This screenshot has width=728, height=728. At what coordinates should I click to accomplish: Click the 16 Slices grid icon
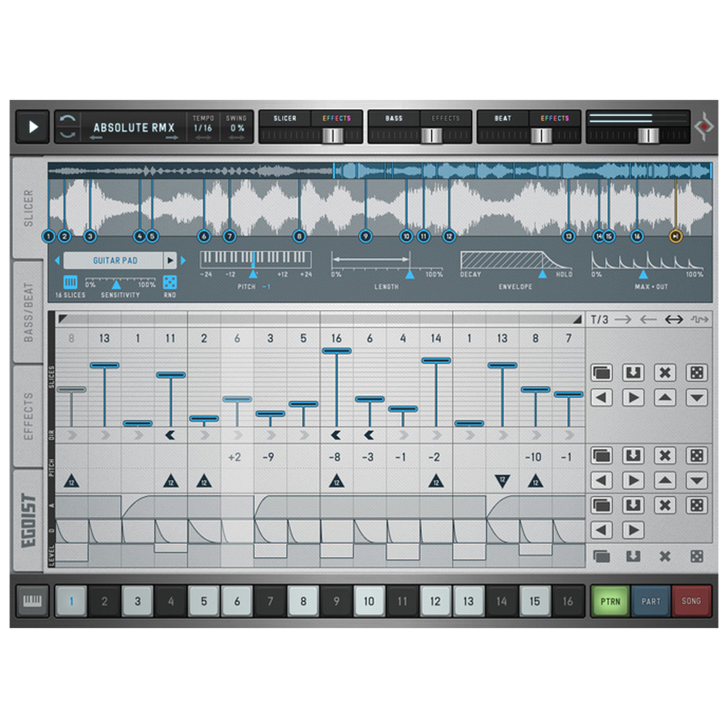click(x=70, y=282)
